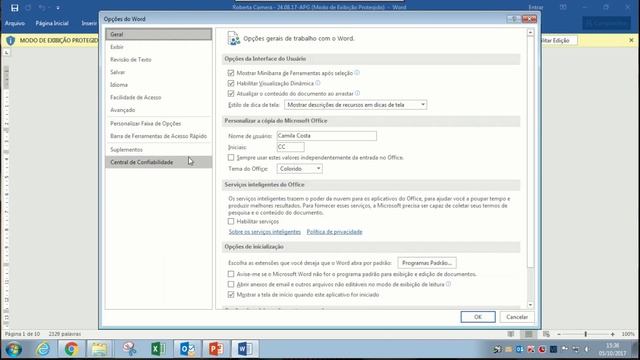This screenshot has height=360, width=640.
Task: Open Central de Confiabilidade
Action: pyautogui.click(x=159, y=162)
